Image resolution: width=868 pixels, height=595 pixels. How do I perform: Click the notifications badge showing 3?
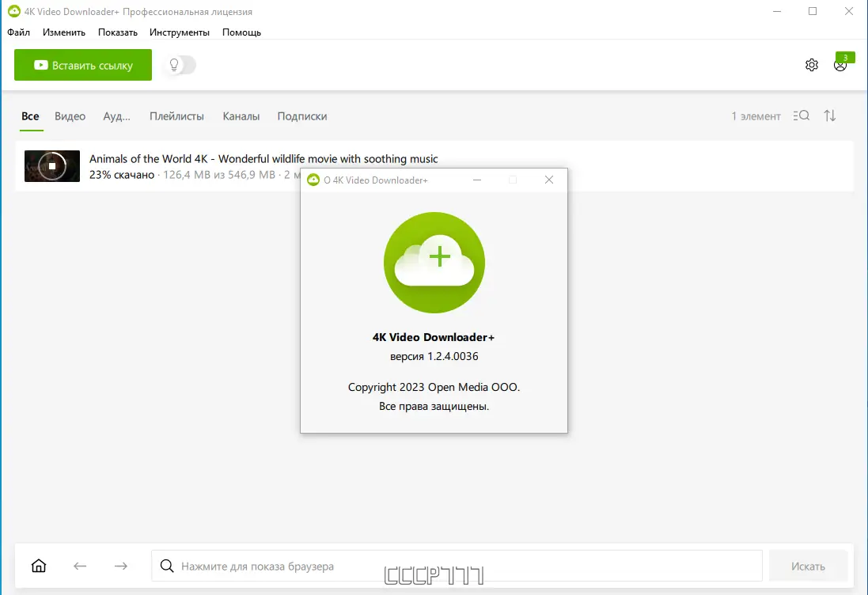click(845, 57)
